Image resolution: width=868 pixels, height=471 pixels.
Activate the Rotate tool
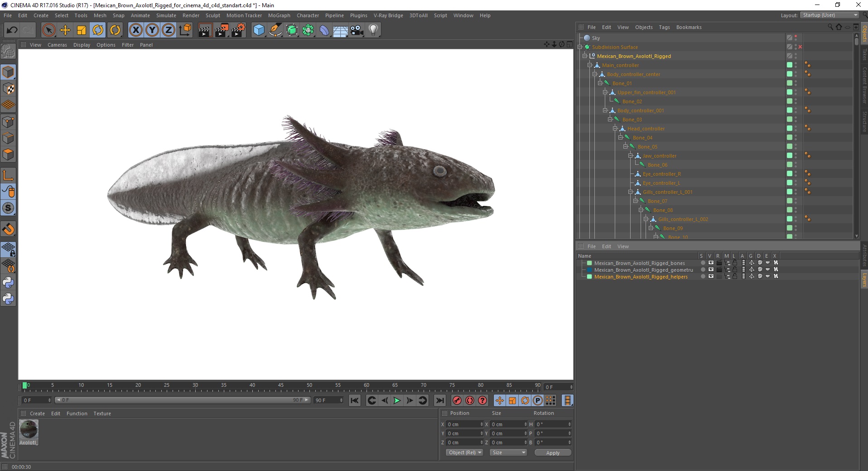coord(98,30)
